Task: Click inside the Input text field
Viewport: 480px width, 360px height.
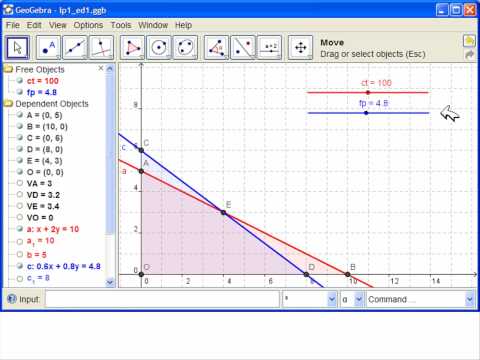Action: click(162, 299)
